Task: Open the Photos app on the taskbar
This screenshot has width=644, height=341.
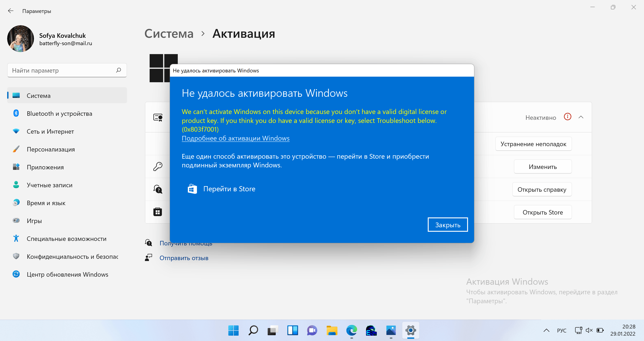Action: click(391, 330)
